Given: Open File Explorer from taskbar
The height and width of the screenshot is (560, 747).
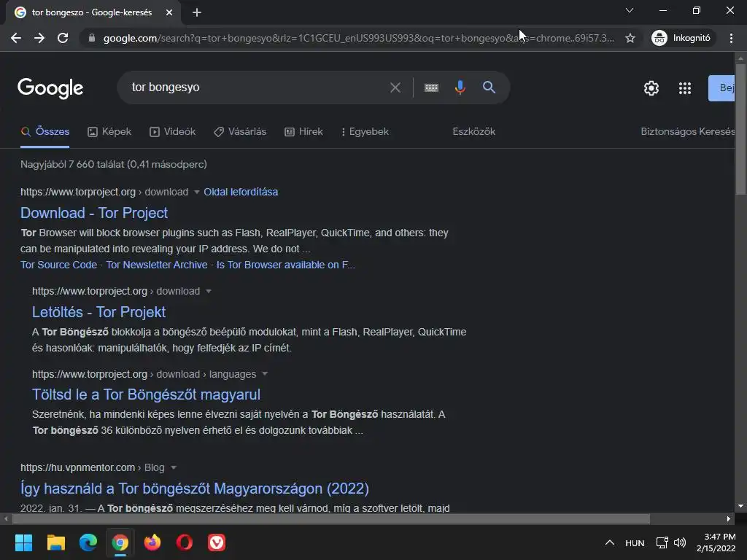Looking at the screenshot, I should point(55,542).
